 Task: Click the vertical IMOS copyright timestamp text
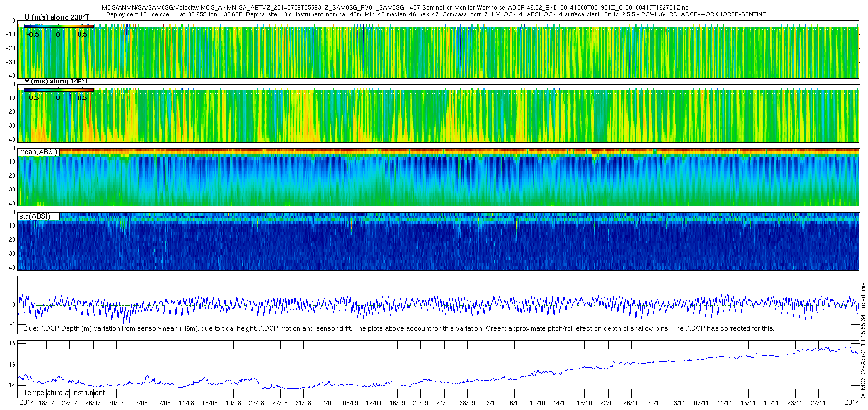tap(863, 340)
